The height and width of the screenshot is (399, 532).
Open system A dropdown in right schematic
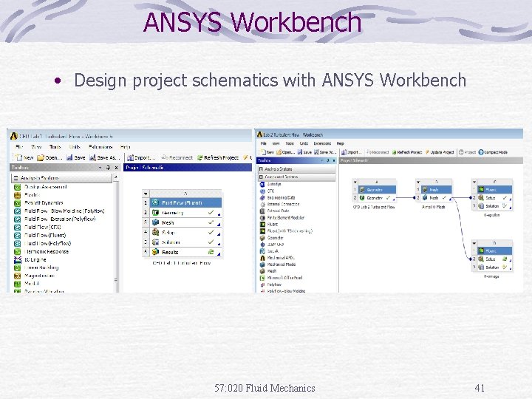[x=355, y=183]
